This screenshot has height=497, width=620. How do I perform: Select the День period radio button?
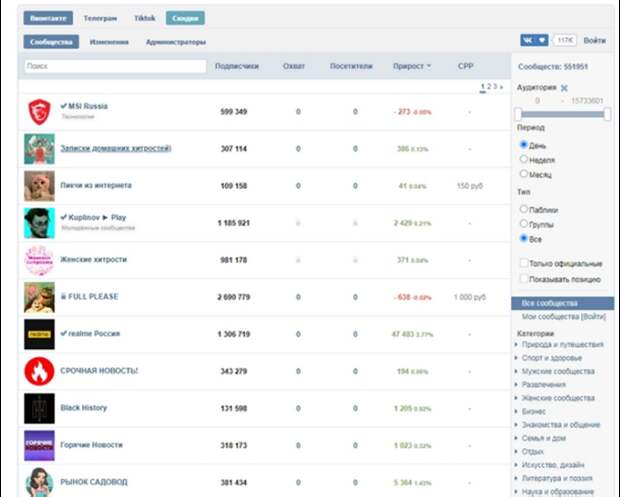[524, 145]
